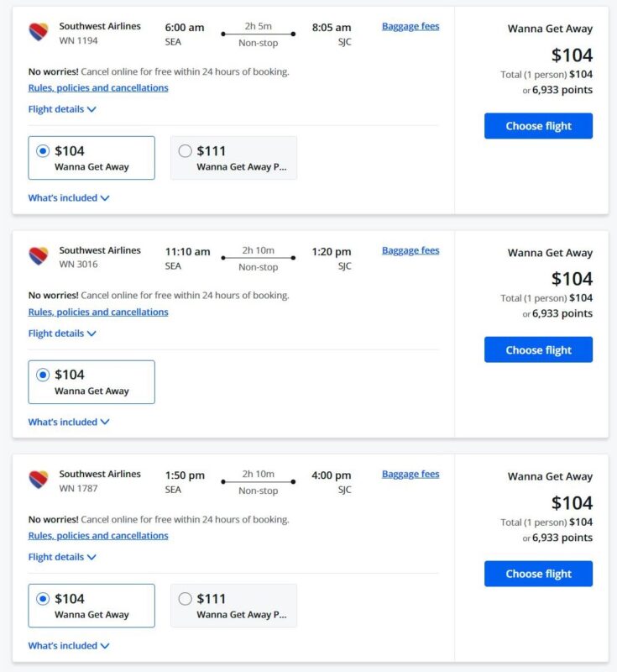Click Southwest logo for flight WN 1787
The image size is (617, 672).
38,480
